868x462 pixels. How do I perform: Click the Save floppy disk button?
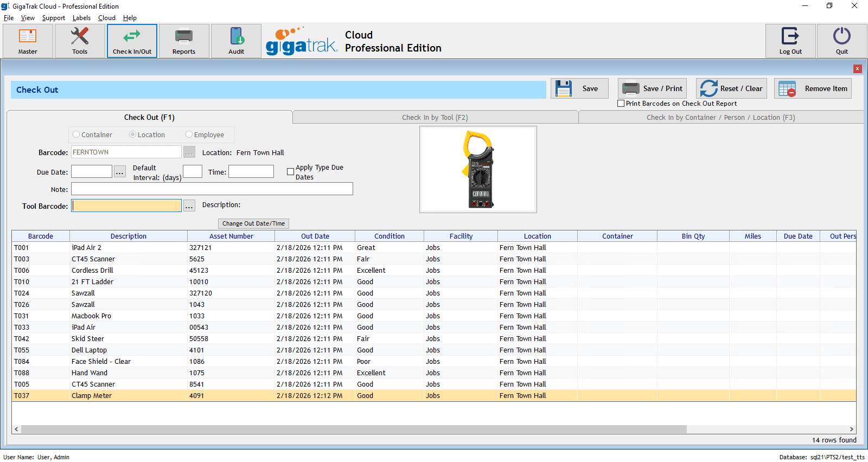click(579, 88)
